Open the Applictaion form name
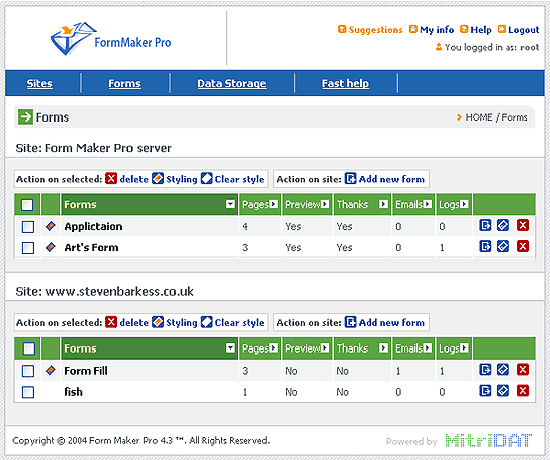Image resolution: width=550 pixels, height=460 pixels. click(93, 227)
